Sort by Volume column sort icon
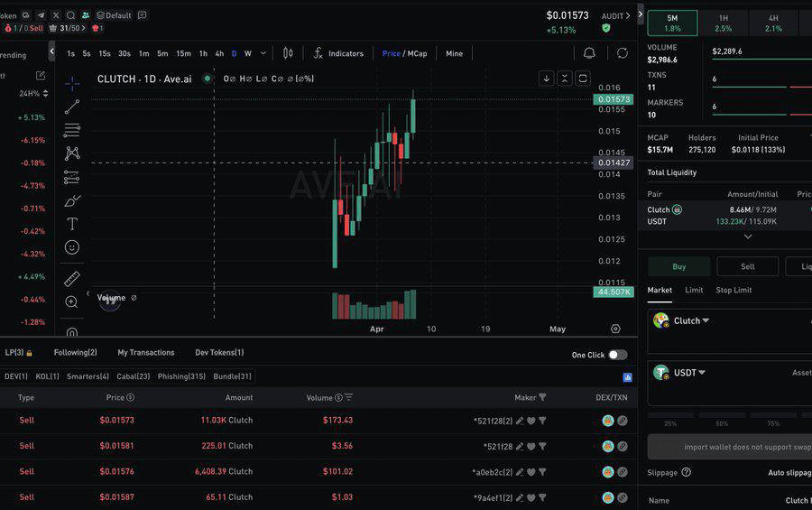Viewport: 812px width, 510px height. [348, 397]
